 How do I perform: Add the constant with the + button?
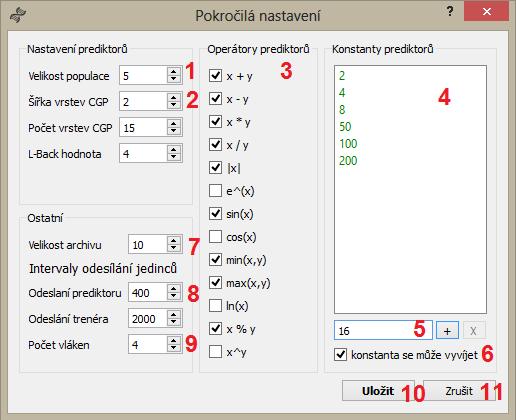[x=447, y=331]
